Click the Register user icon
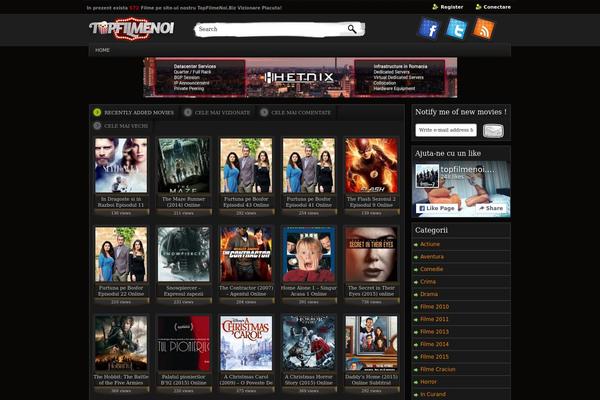The image size is (600, 400). [435, 7]
